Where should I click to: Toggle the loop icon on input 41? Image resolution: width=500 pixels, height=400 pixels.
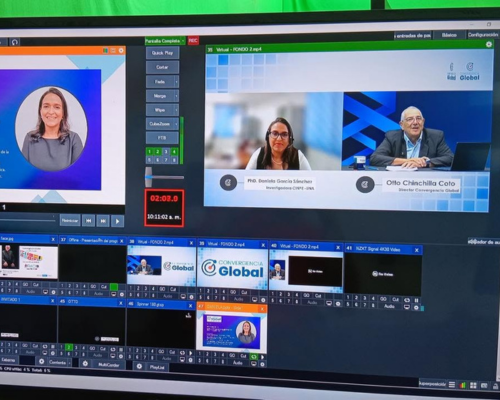pyautogui.click(x=407, y=300)
